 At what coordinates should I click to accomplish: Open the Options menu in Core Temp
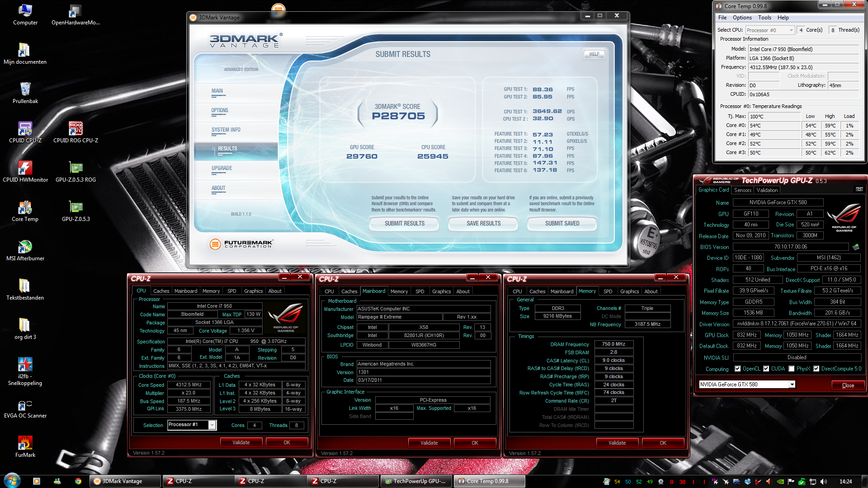pos(742,18)
